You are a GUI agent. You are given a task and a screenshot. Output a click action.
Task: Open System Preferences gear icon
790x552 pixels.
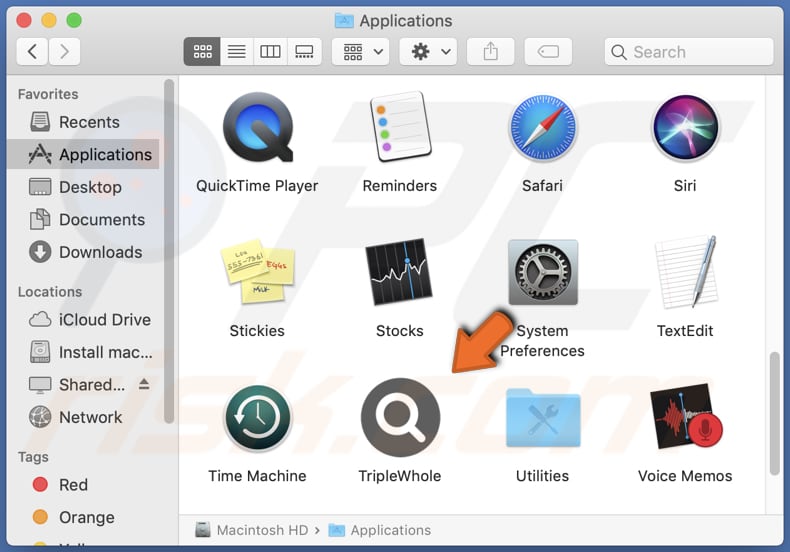pos(543,272)
